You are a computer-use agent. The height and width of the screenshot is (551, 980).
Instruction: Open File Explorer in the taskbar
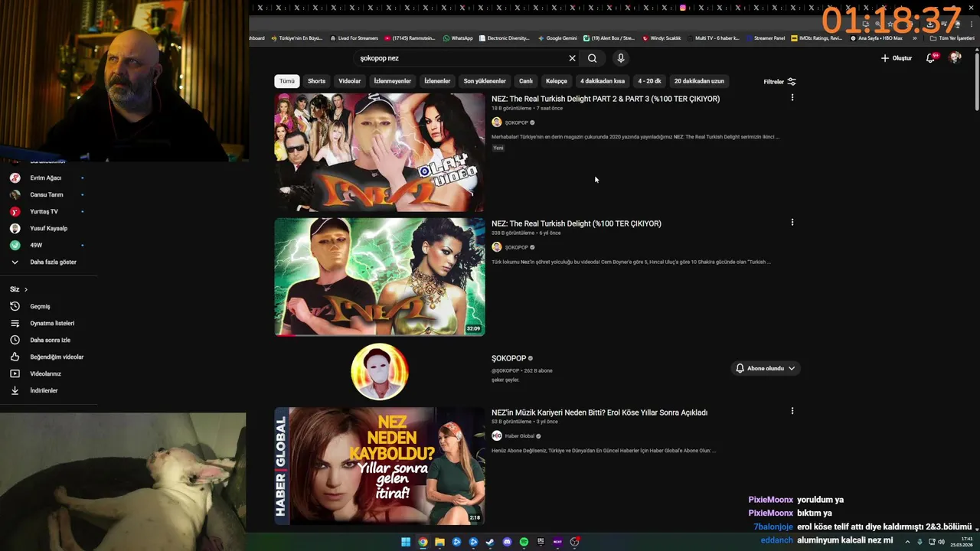439,542
